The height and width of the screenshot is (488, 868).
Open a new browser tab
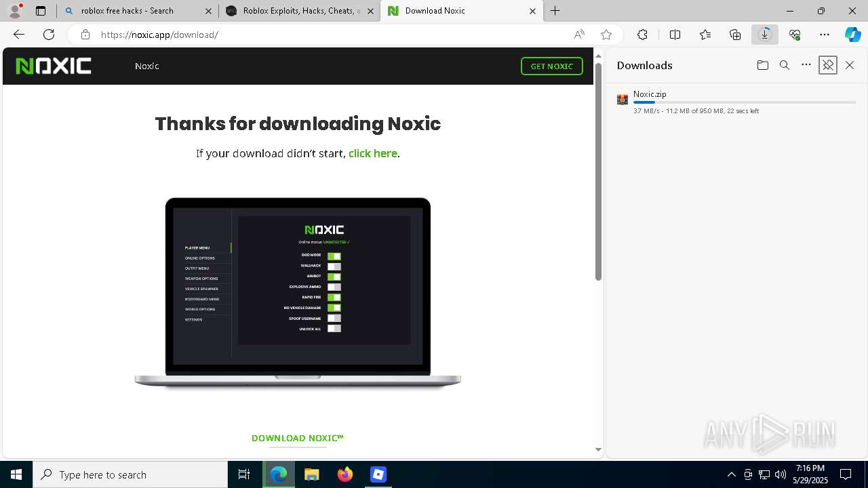(x=555, y=11)
